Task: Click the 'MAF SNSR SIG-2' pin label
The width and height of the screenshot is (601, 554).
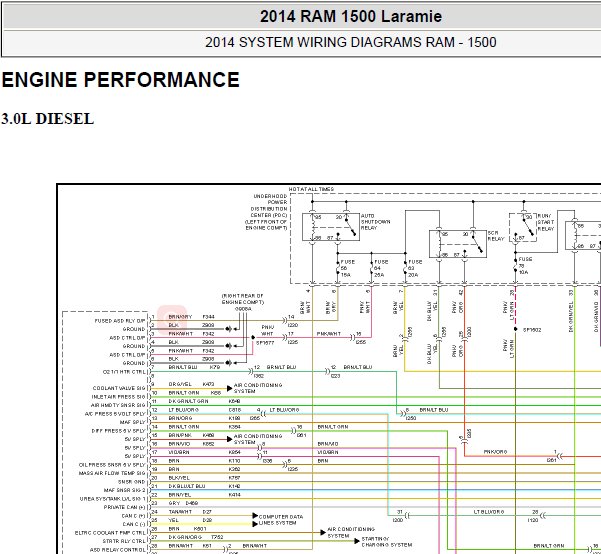Action: [x=125, y=490]
